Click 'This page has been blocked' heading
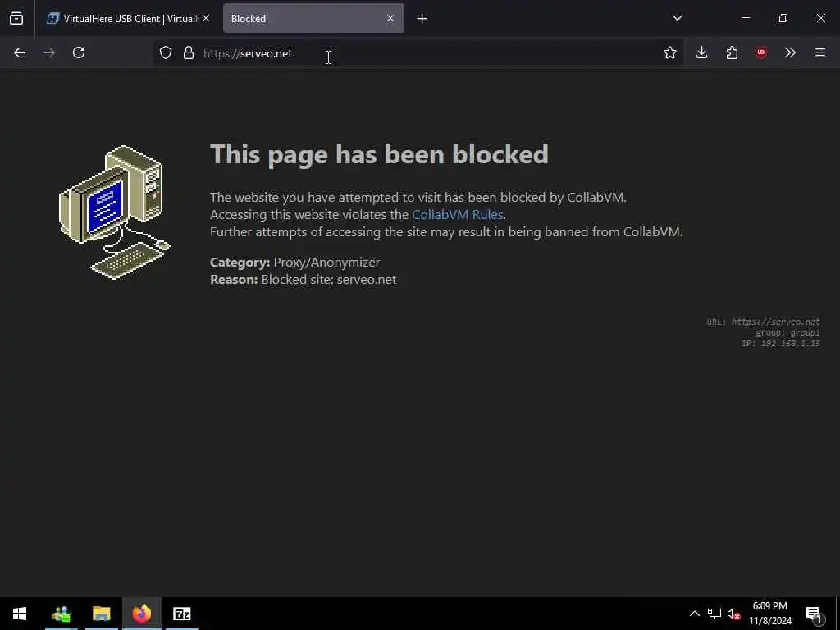Screen dimensions: 840x630 point(379,154)
